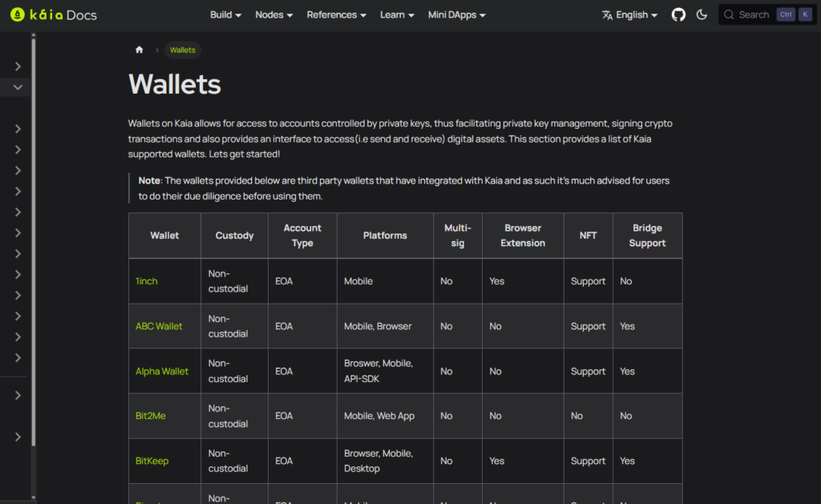Open the Mini DApps dropdown menu

coord(456,14)
